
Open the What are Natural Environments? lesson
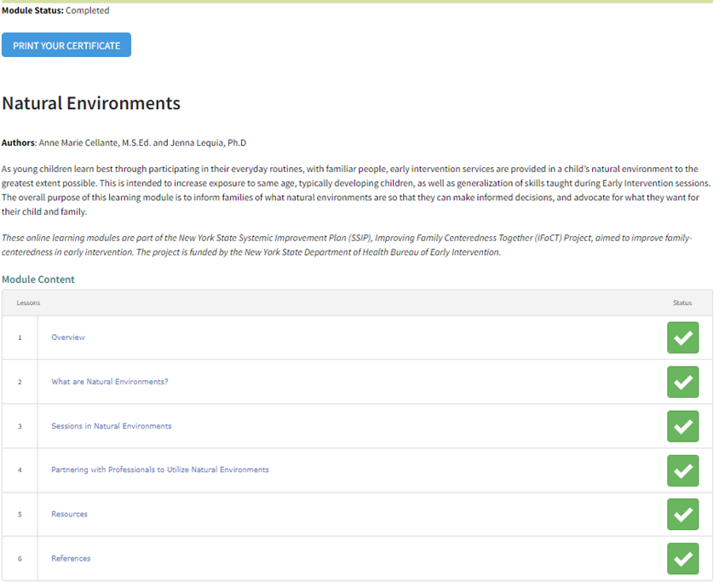click(110, 382)
